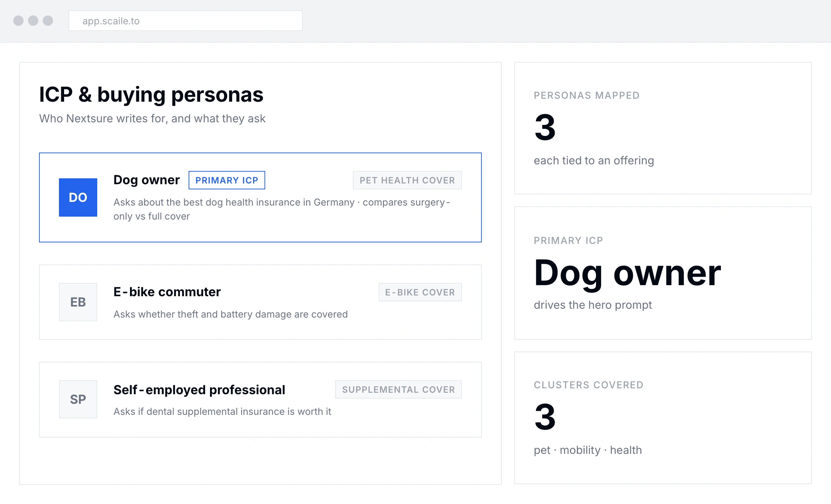Click the first gray window dot
Image resolution: width=831 pixels, height=504 pixels.
[18, 21]
